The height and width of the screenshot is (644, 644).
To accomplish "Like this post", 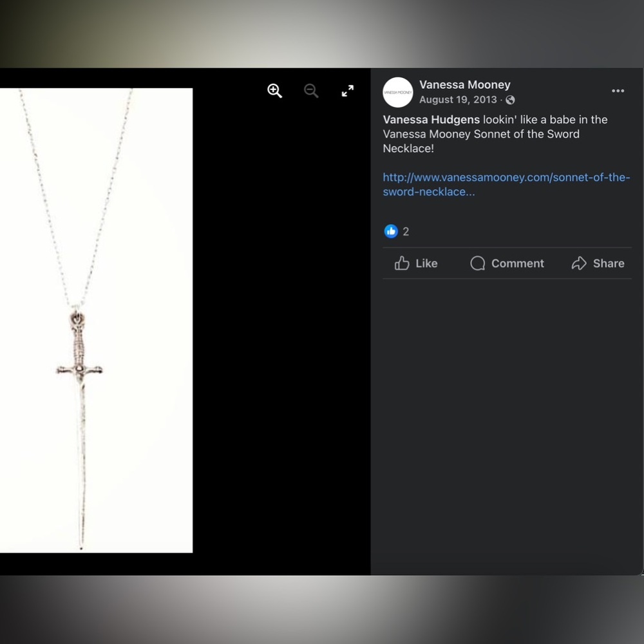I will tap(415, 263).
